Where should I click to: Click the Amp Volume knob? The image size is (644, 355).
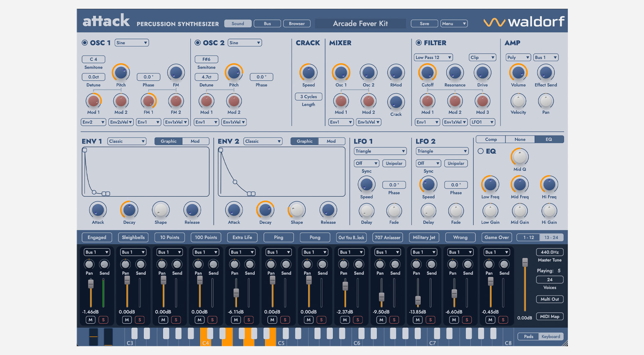pos(518,73)
